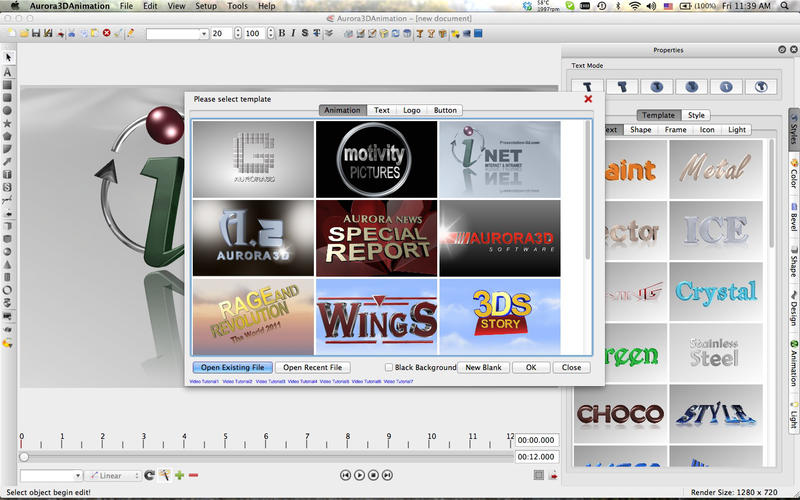Click the New Blank button
Screen dimensions: 800x500
pos(483,368)
